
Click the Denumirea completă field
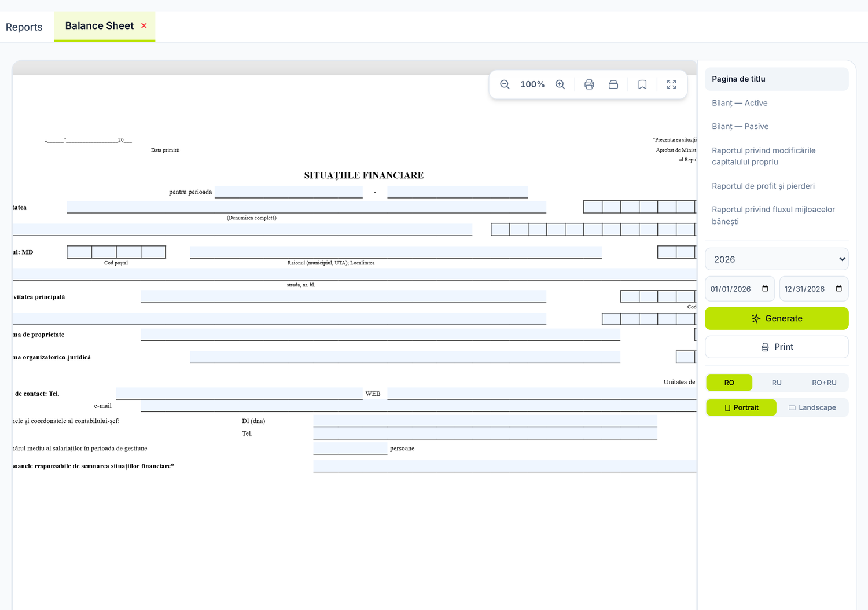pyautogui.click(x=306, y=207)
